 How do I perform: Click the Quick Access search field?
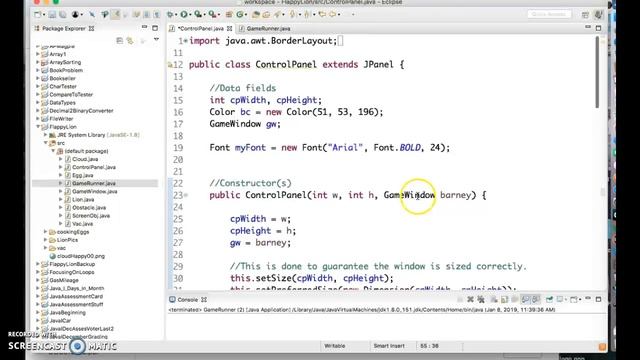click(x=549, y=15)
